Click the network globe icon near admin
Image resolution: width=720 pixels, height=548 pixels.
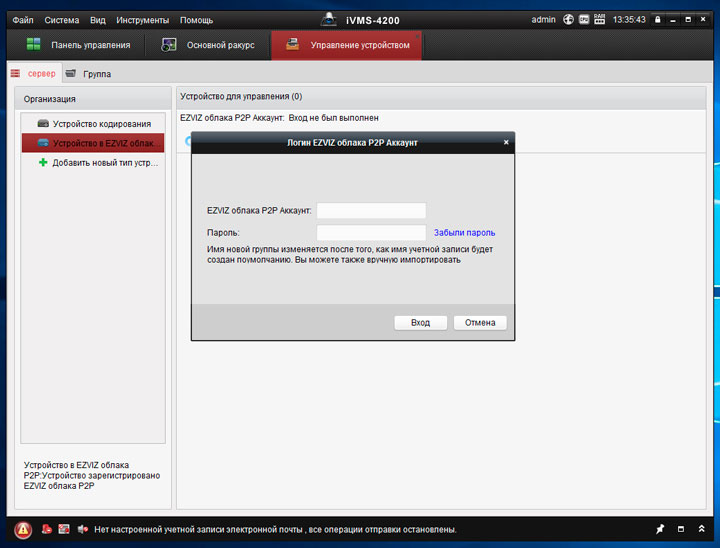point(568,19)
